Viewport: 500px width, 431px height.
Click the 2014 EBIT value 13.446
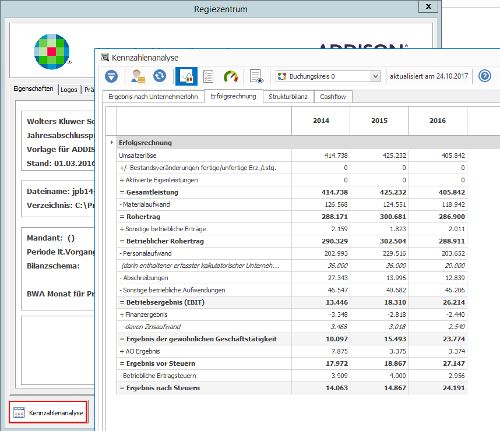coord(337,302)
